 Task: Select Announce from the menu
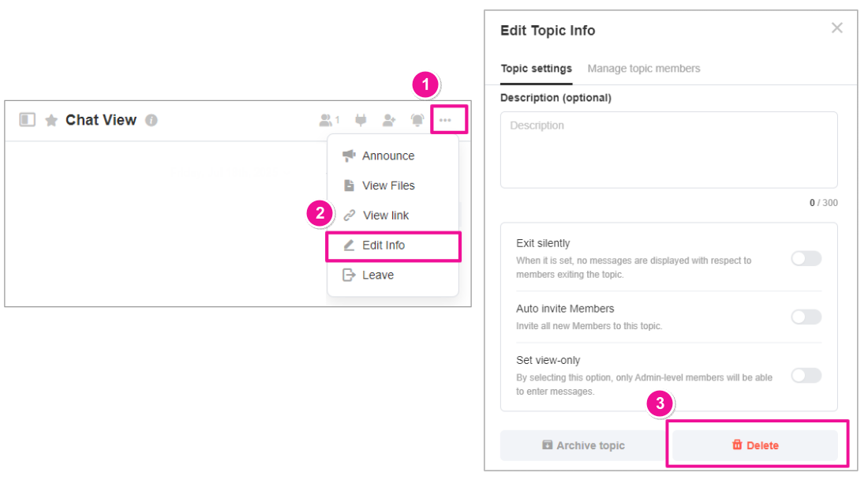(x=387, y=156)
